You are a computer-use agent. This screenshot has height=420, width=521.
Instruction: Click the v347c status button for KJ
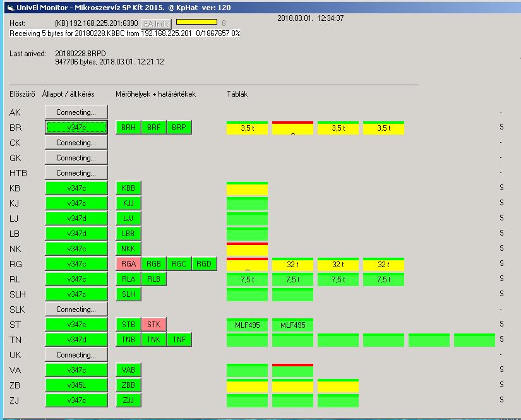(76, 203)
